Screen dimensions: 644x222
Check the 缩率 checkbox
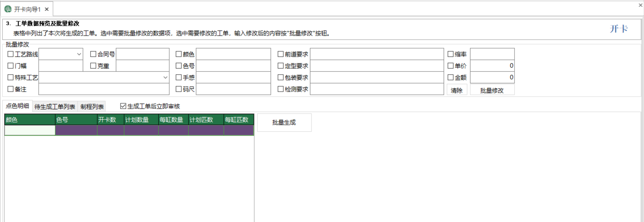pos(451,54)
